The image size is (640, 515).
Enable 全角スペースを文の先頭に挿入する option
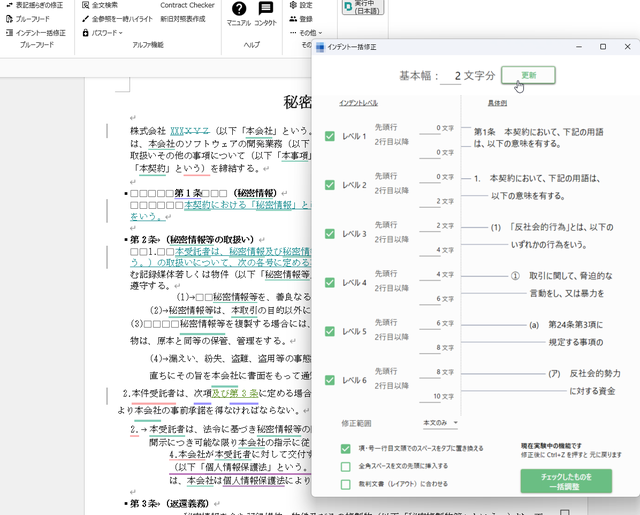(346, 466)
